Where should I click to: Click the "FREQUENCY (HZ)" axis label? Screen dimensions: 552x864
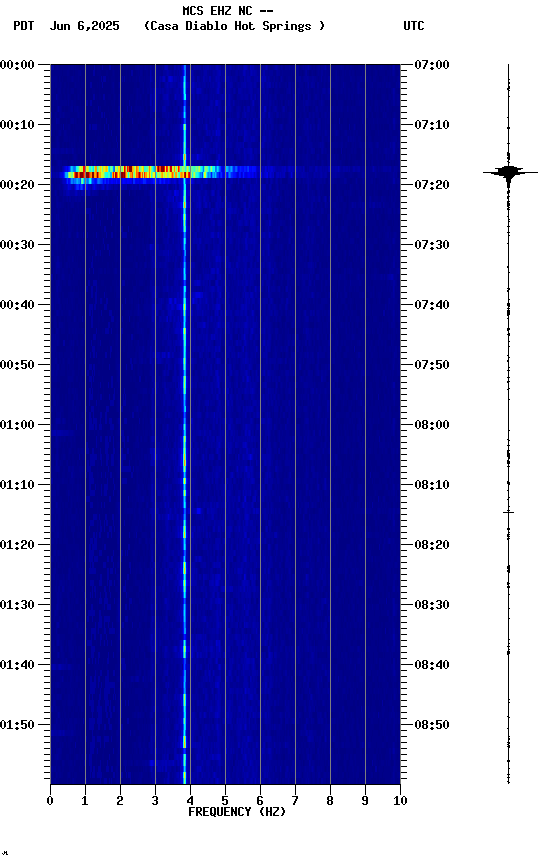pos(237,812)
